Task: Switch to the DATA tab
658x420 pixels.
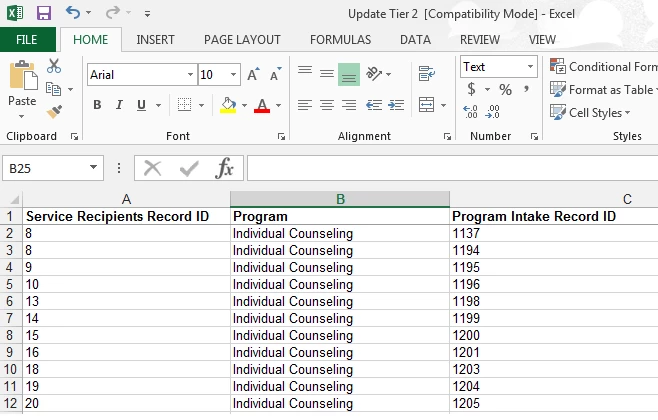Action: point(415,40)
